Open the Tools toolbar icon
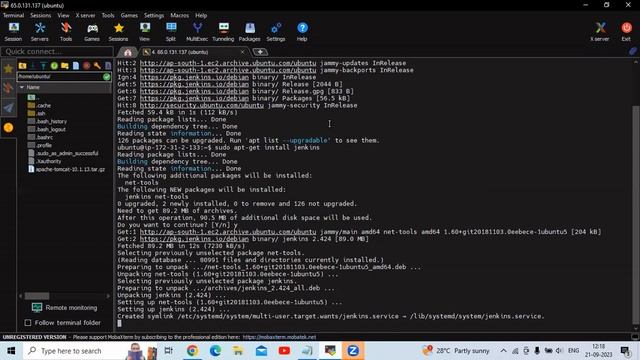Viewport: 640px width, 360px height. [x=66, y=32]
